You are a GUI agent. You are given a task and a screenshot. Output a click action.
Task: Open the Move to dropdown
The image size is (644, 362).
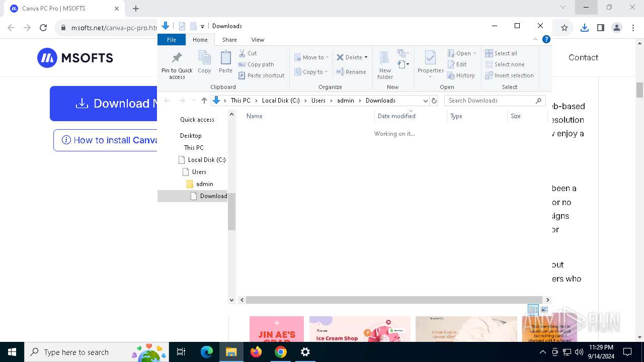click(x=311, y=57)
